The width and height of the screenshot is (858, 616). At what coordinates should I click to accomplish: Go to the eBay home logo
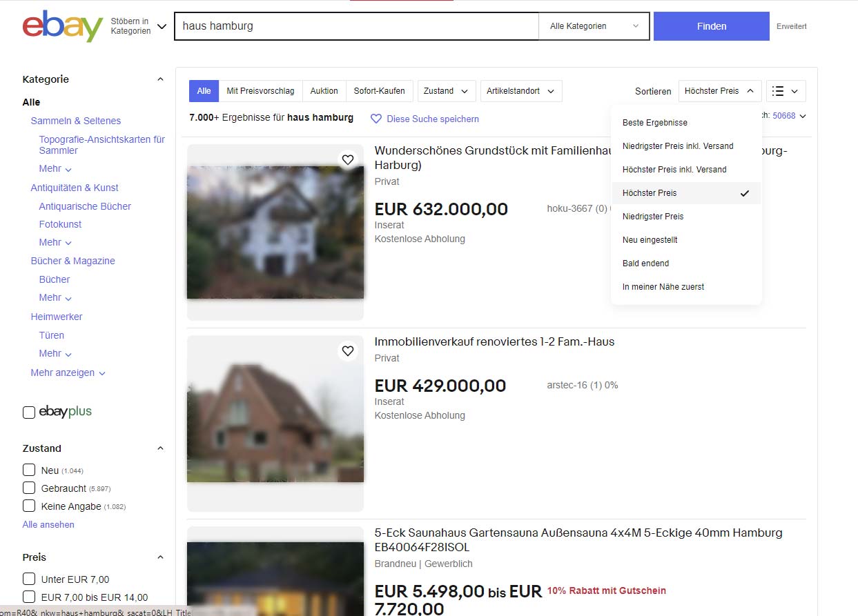(x=63, y=26)
